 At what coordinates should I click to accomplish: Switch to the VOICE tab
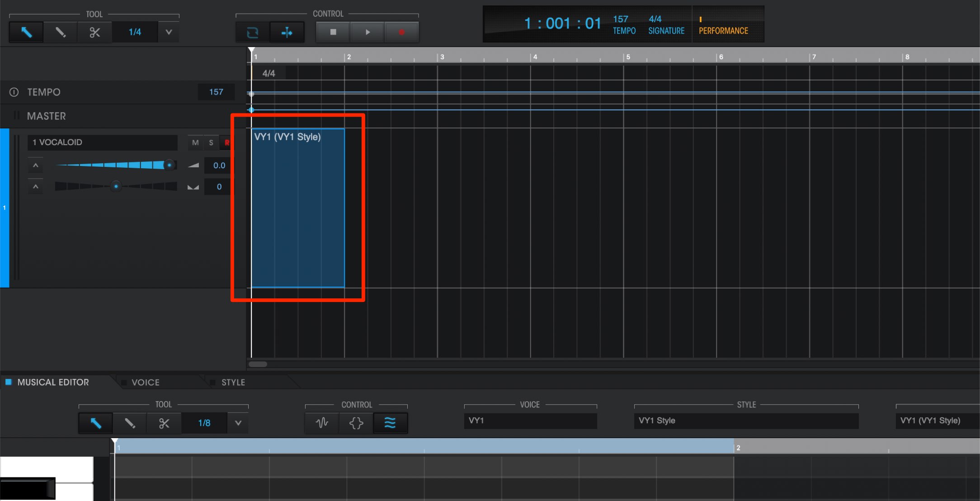point(145,383)
